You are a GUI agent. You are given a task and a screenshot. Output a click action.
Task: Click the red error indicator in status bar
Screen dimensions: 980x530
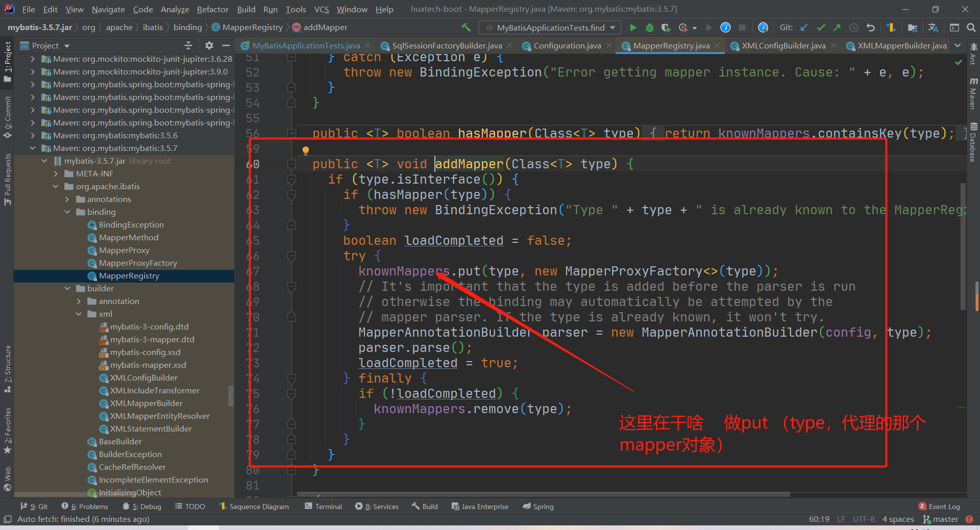(969, 519)
